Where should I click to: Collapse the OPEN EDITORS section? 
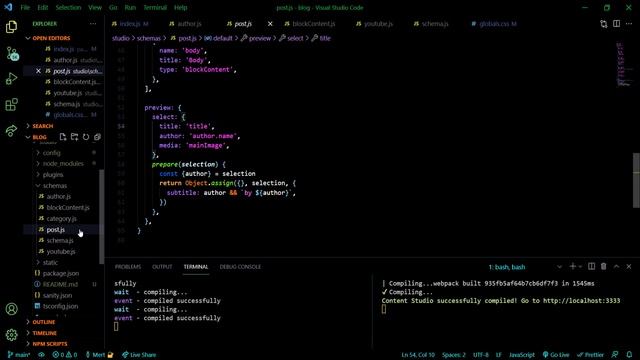tap(51, 38)
